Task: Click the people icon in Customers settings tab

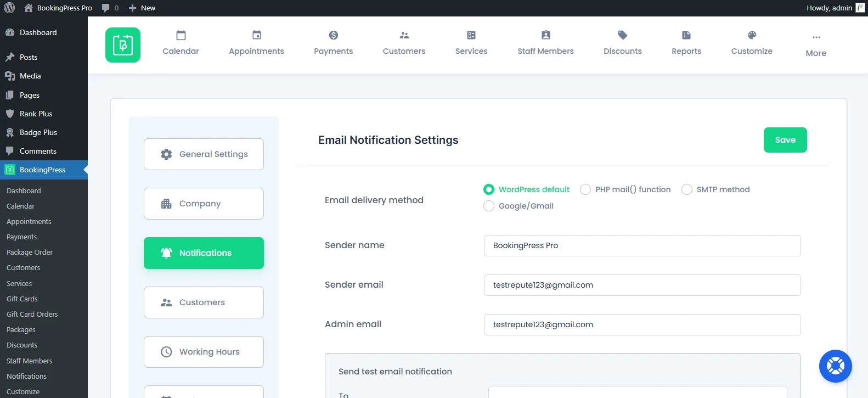Action: 166,302
